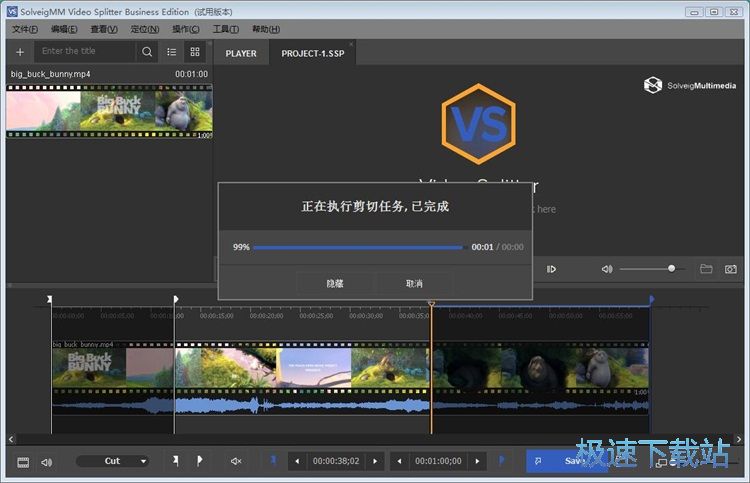Take a snapshot with camera icon
The height and width of the screenshot is (483, 750).
[730, 269]
